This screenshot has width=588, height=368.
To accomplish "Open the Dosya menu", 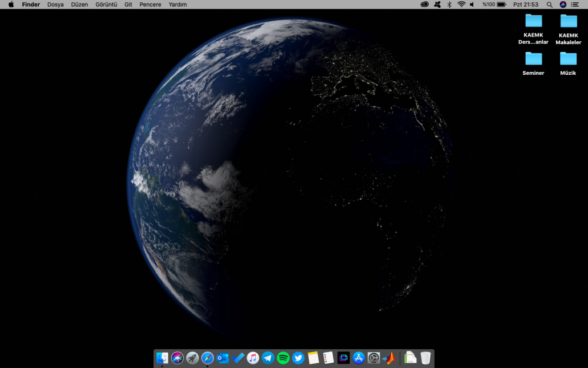I will tap(55, 4).
